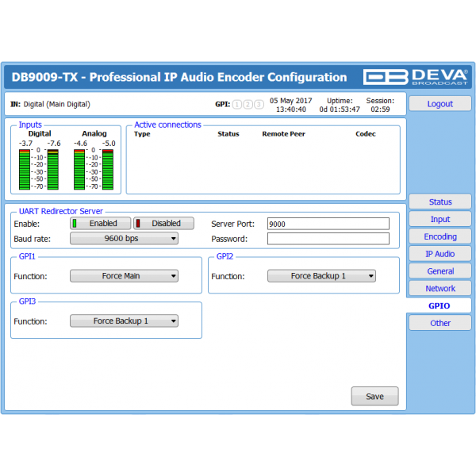Click GPI indicator 3
The image size is (476, 476).
pos(259,105)
